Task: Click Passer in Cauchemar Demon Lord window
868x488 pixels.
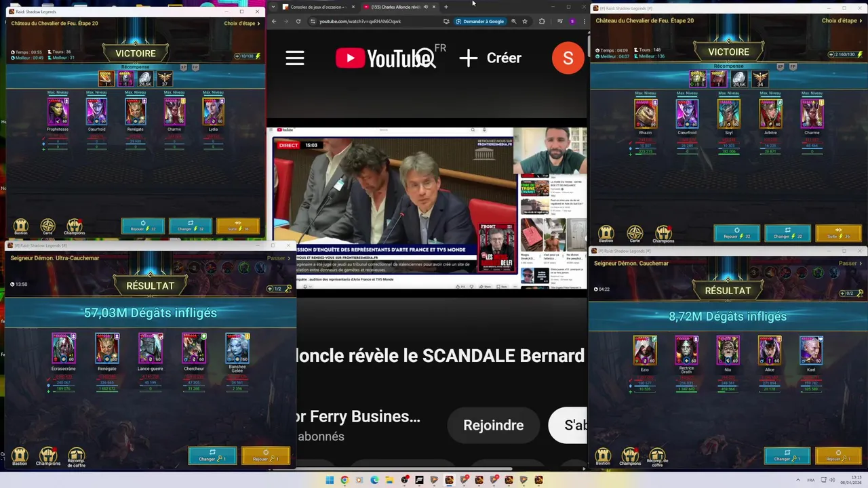Action: pyautogui.click(x=850, y=263)
